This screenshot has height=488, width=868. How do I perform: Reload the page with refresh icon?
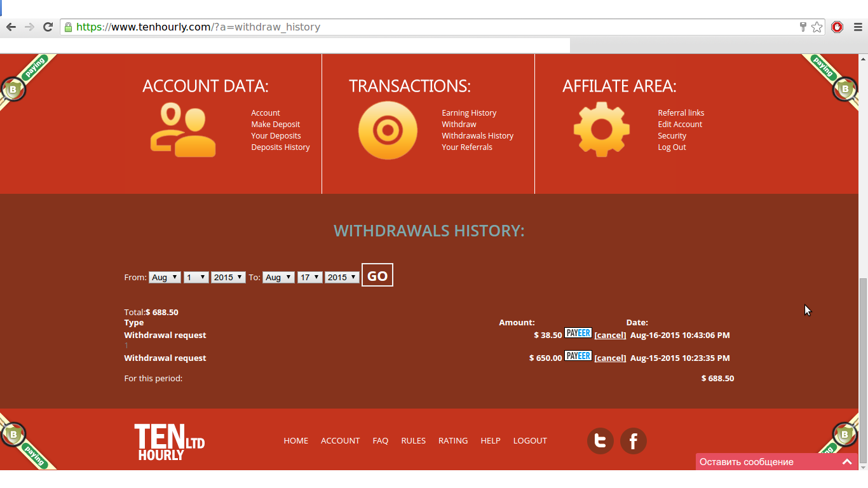[48, 27]
